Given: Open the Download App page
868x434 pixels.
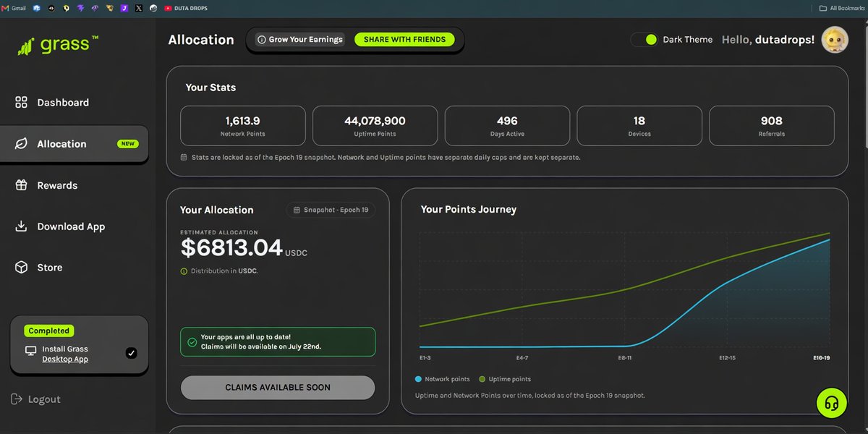Looking at the screenshot, I should tap(60, 226).
